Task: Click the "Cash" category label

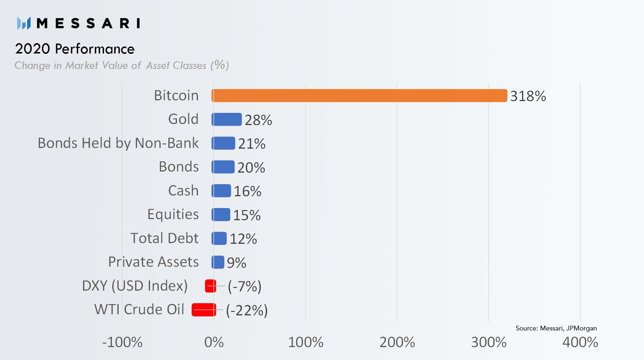Action: (x=183, y=191)
